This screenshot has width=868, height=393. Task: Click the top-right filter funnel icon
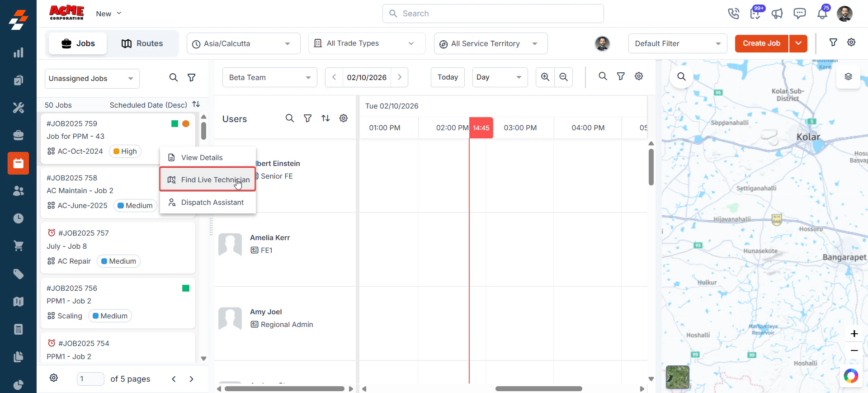[x=833, y=42]
